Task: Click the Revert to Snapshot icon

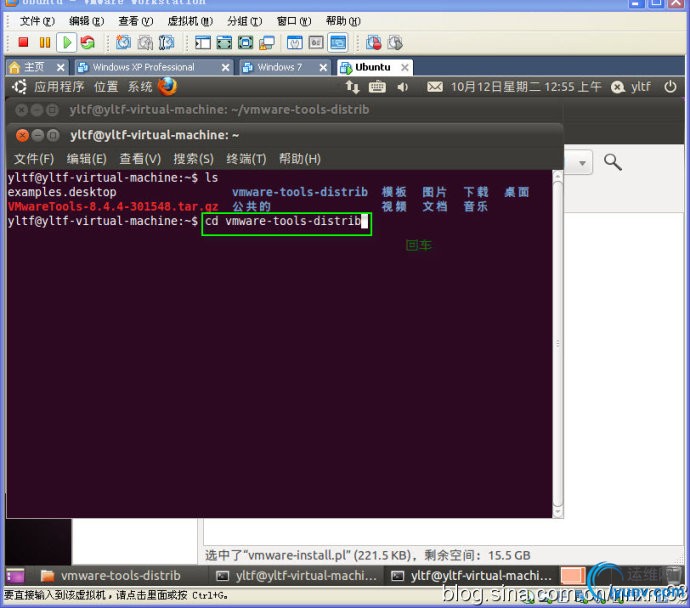Action: click(145, 43)
